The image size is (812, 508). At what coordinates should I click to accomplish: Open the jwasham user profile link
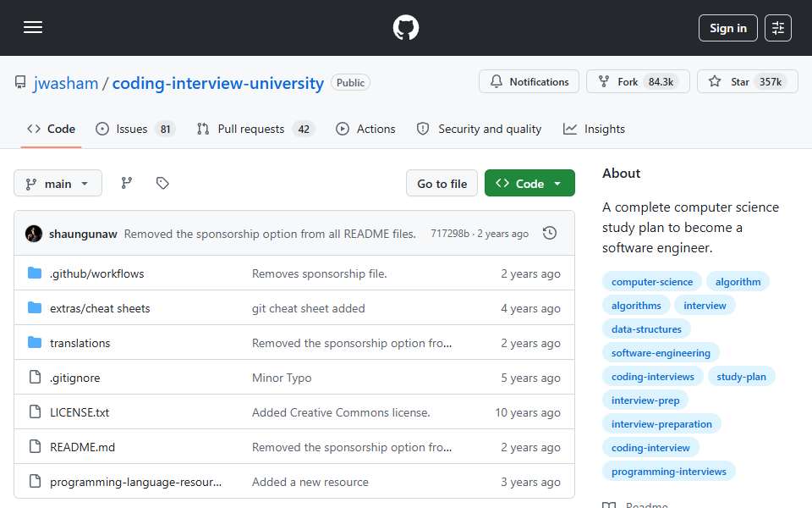66,83
